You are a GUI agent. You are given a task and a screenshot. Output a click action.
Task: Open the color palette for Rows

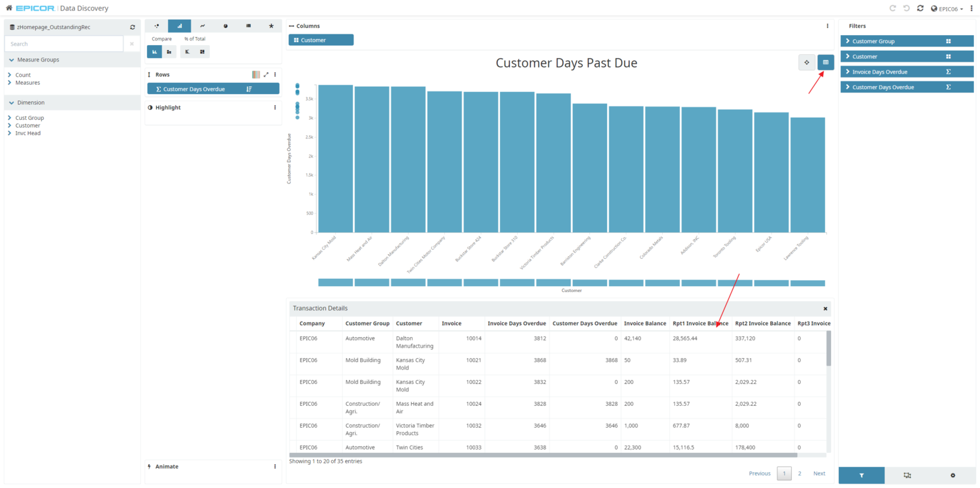coord(256,74)
